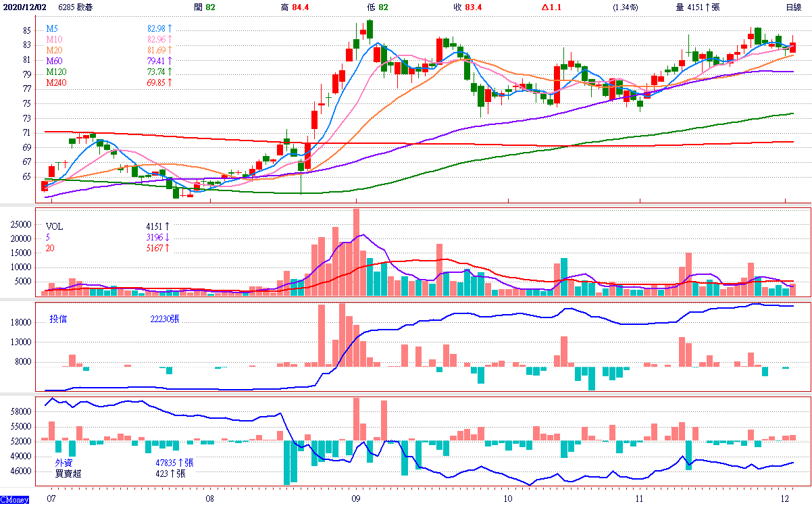Click the M20 moving average legend
Viewport: 812px width, 512px height.
54,51
